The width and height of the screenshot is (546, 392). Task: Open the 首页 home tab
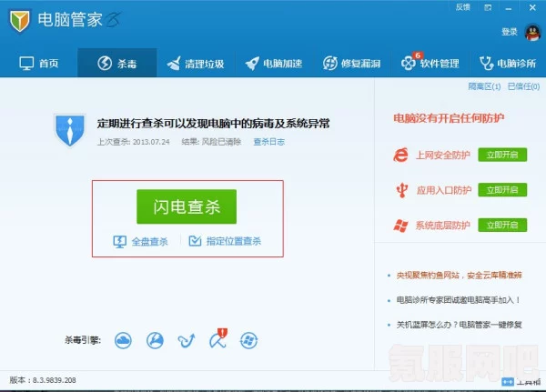[38, 64]
